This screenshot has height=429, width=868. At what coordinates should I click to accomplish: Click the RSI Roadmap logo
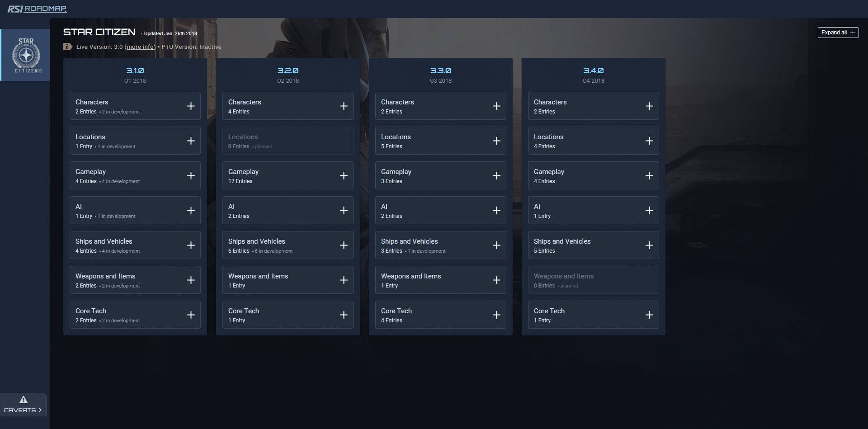37,9
